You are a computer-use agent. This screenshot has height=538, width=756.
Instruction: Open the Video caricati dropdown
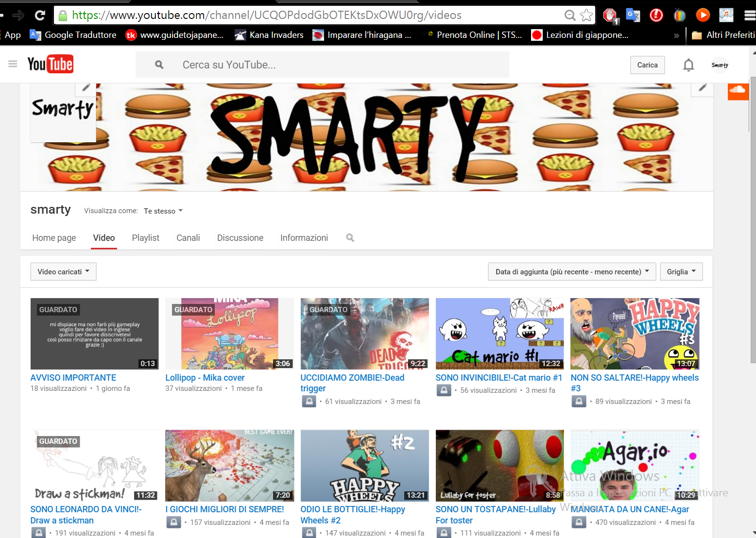[64, 271]
